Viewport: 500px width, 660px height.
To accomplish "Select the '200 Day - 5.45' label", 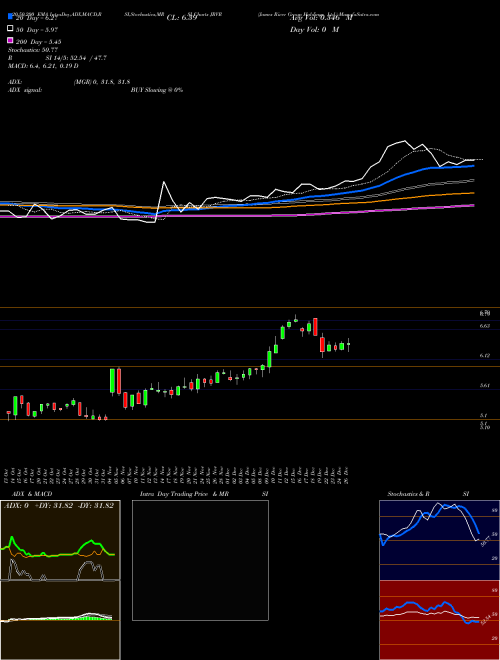I will 38,42.
